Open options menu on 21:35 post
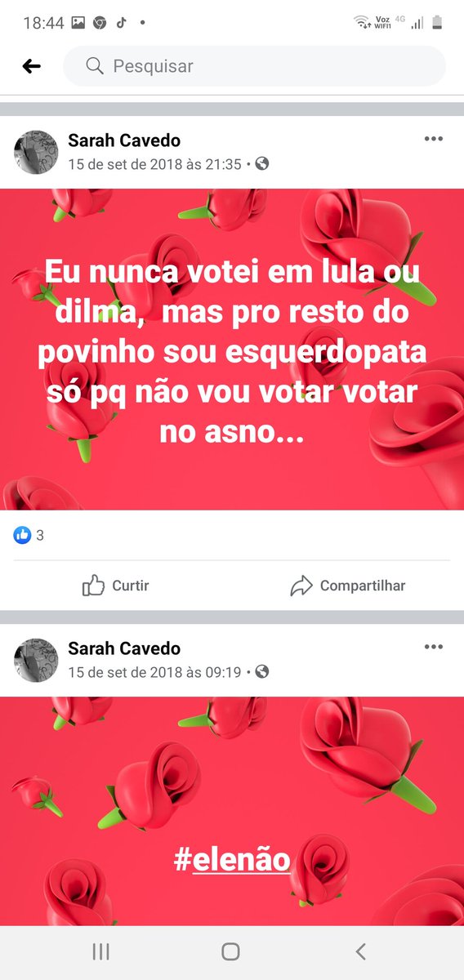464x980 pixels. pyautogui.click(x=433, y=139)
